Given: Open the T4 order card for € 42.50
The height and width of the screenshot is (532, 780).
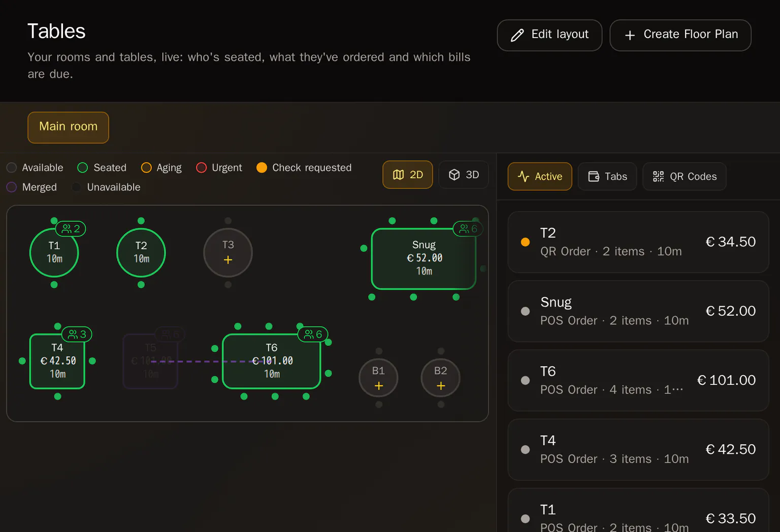Looking at the screenshot, I should [638, 449].
